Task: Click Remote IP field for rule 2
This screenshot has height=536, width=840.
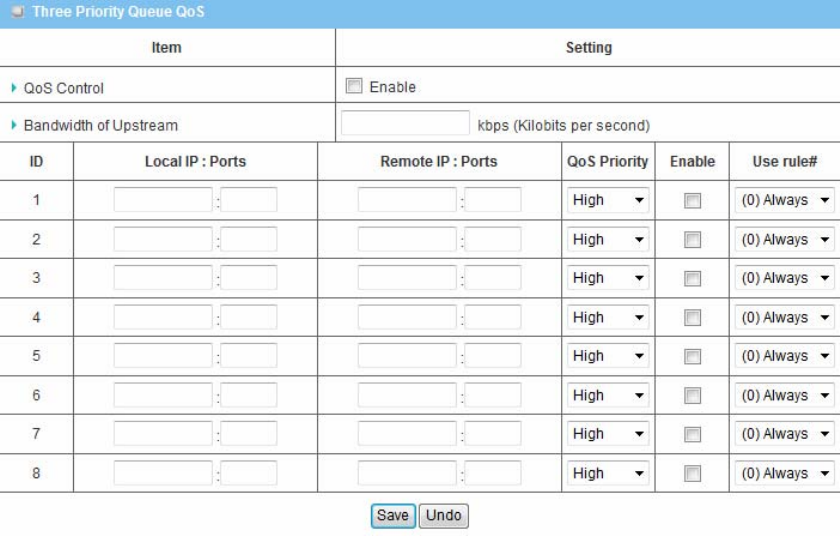Action: [407, 240]
